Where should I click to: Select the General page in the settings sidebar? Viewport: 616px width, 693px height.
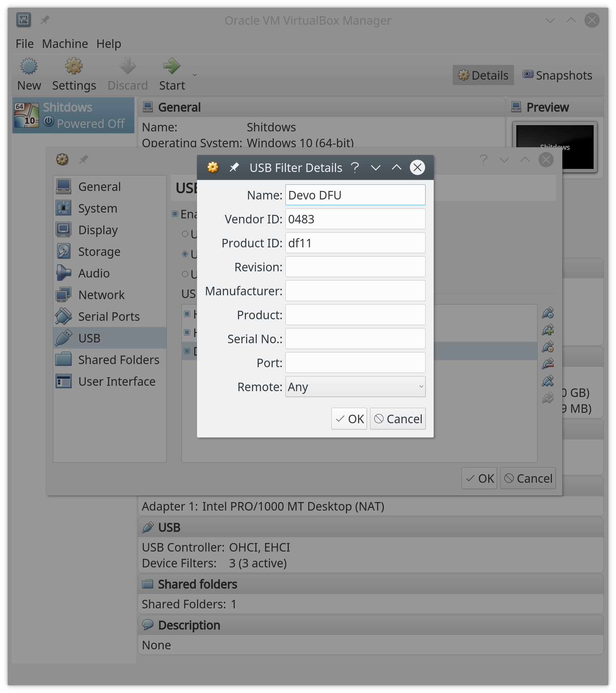tap(110, 187)
